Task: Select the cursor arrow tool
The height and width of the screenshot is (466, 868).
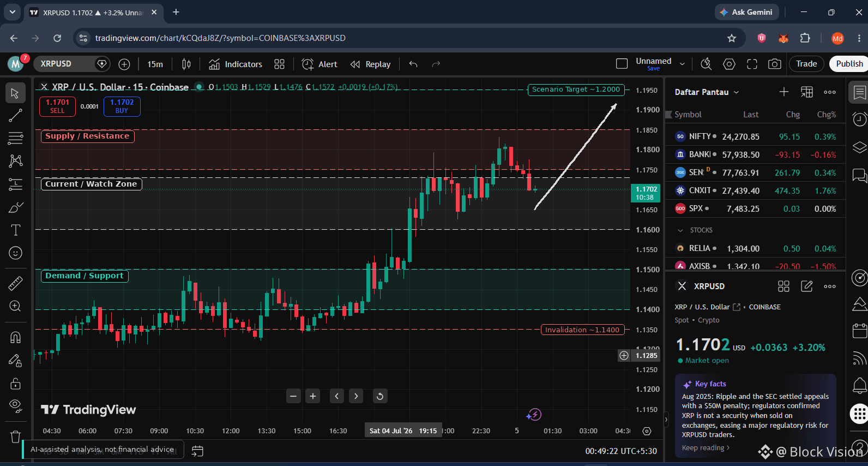Action: coord(15,93)
